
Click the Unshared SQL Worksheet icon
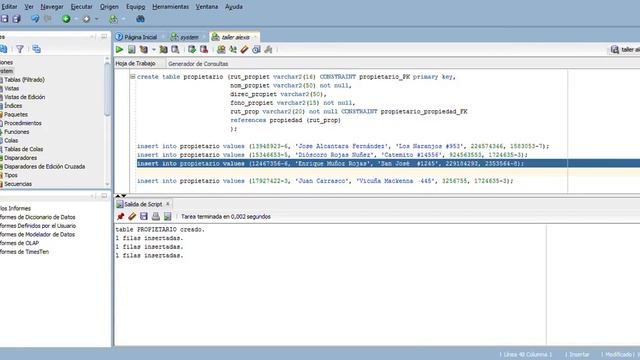(x=221, y=50)
